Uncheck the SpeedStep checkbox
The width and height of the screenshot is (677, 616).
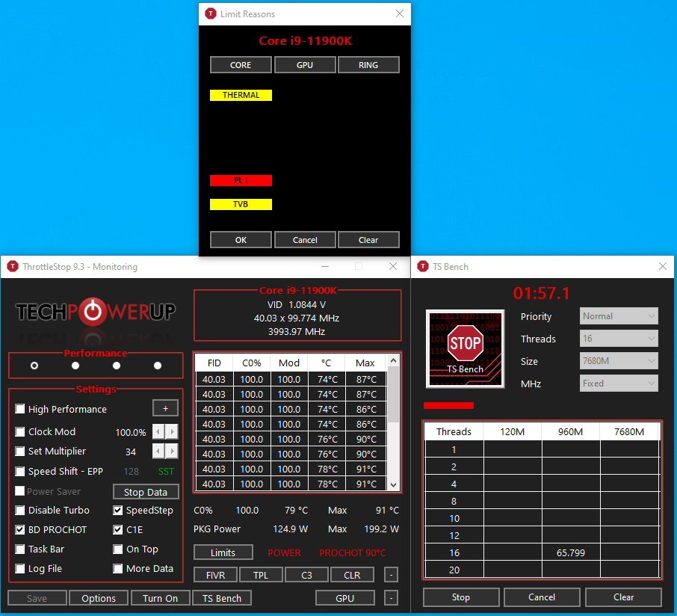118,510
